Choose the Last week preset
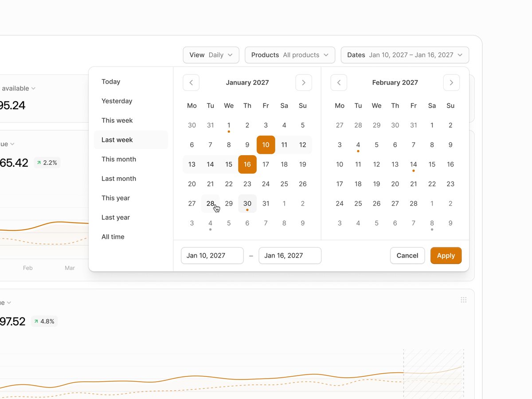The image size is (532, 399). point(131,140)
